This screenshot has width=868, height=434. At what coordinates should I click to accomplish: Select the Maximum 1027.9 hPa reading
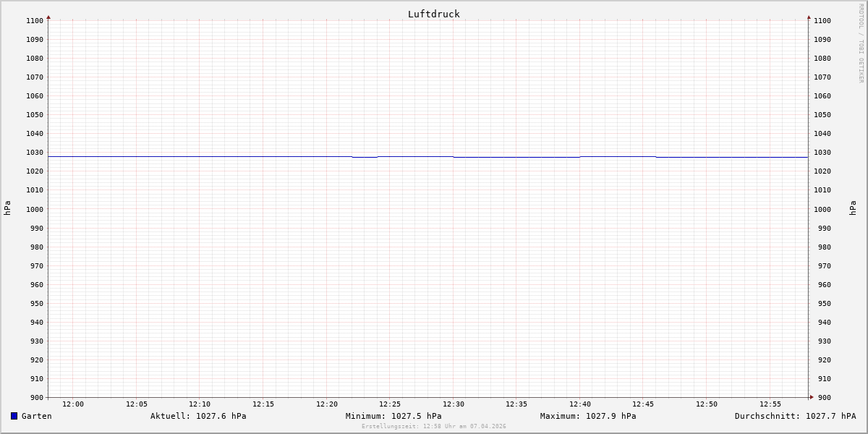tap(588, 416)
